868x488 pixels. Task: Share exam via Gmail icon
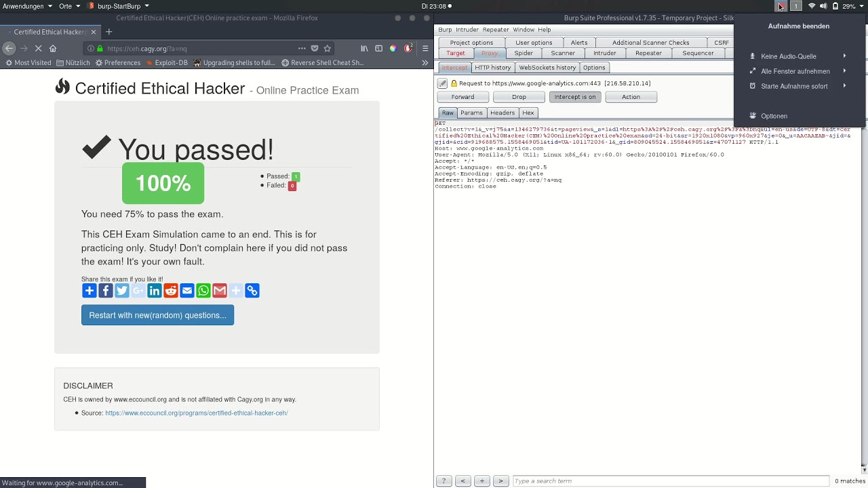[220, 291]
